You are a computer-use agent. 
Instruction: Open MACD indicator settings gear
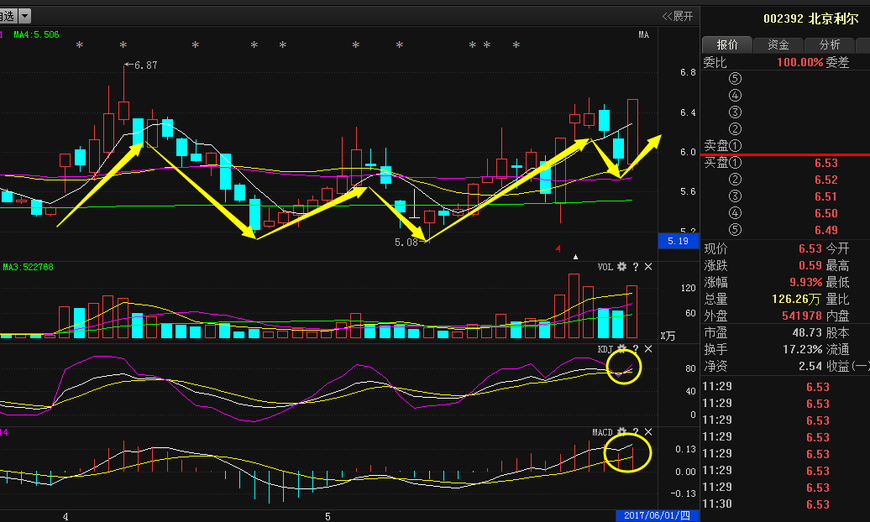621,432
